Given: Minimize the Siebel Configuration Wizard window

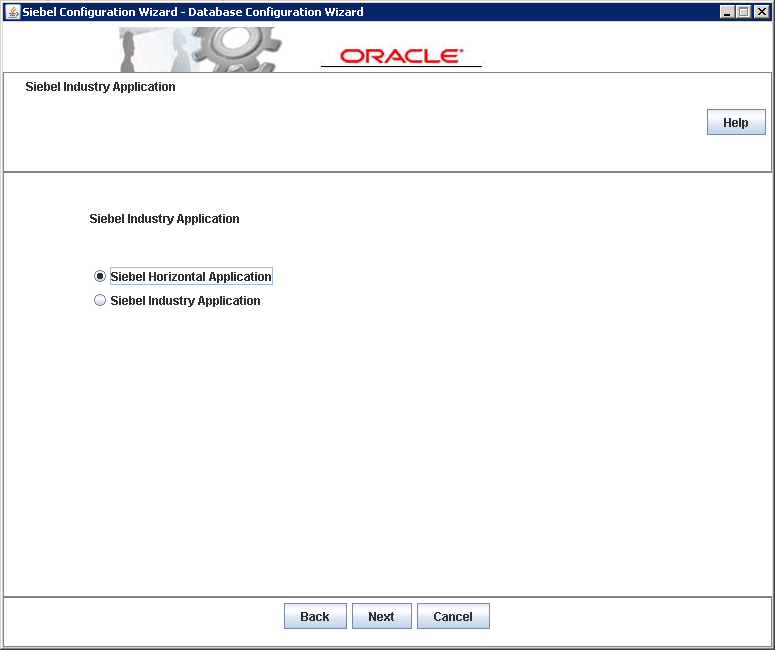Looking at the screenshot, I should (x=727, y=12).
